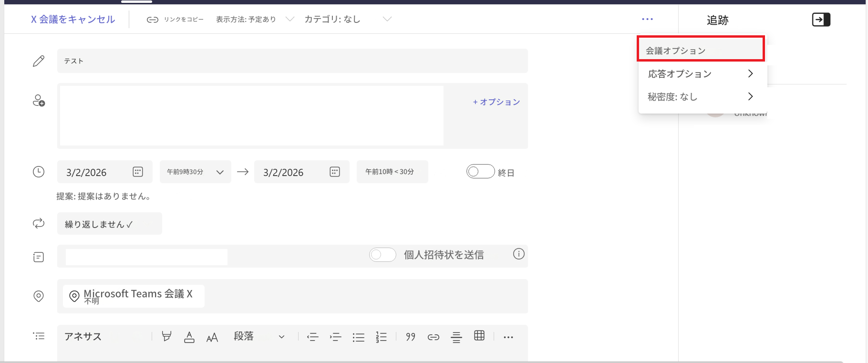
Task: Insert a horizontal rule in the editor
Action: click(456, 337)
